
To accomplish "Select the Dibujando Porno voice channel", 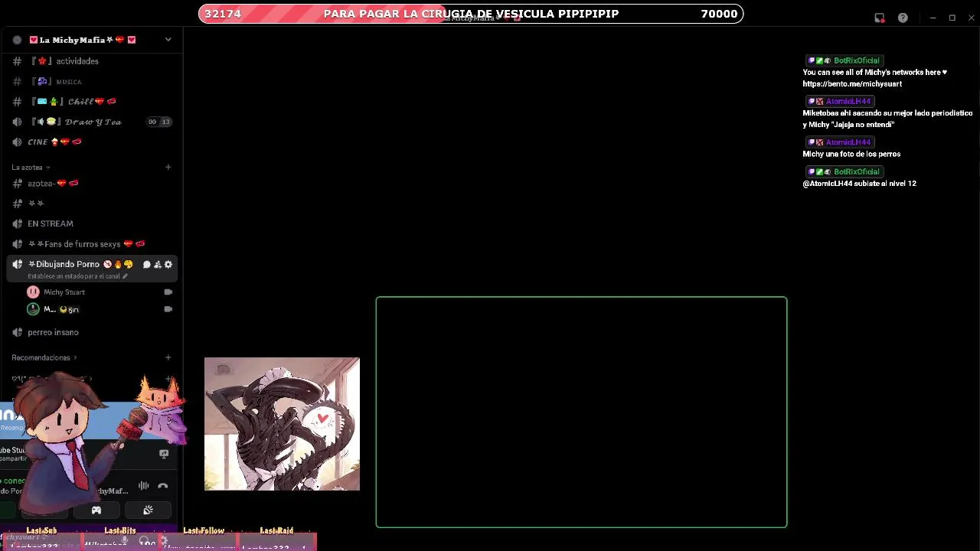I will (70, 264).
